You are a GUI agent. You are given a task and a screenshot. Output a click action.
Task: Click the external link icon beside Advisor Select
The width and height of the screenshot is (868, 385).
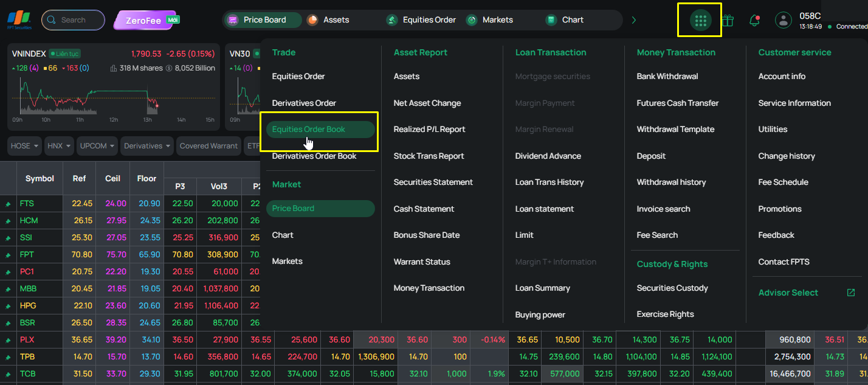tap(851, 293)
